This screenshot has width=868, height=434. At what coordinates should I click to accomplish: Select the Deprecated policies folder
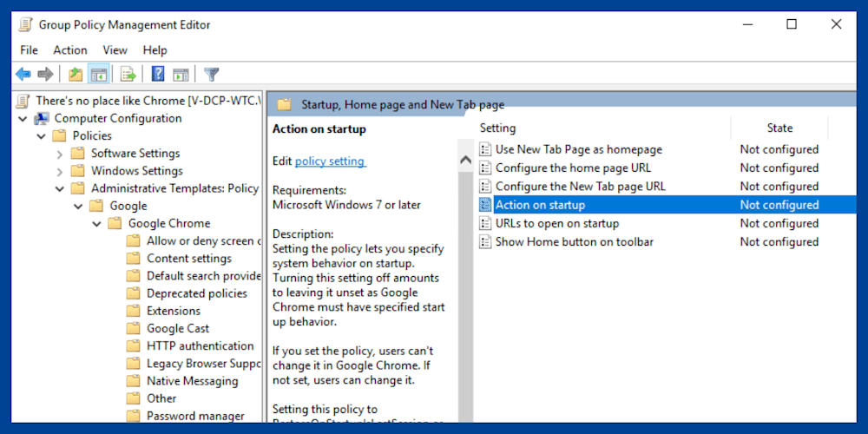(196, 293)
